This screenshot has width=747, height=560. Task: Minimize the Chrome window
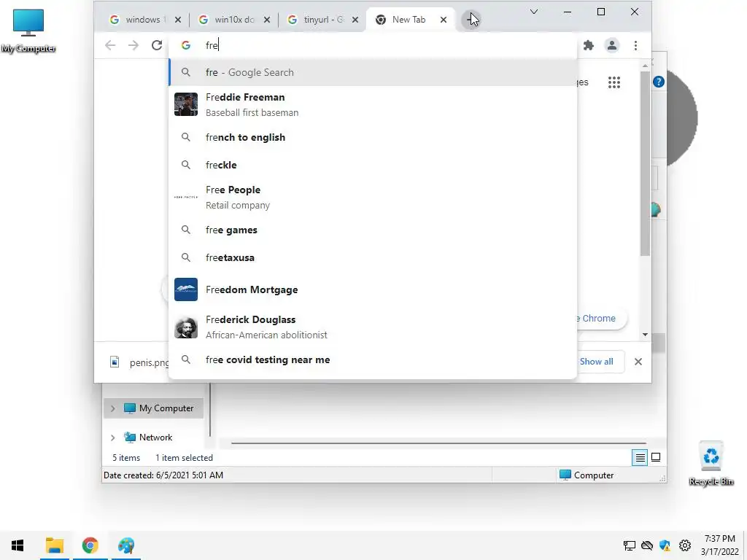[x=568, y=12]
